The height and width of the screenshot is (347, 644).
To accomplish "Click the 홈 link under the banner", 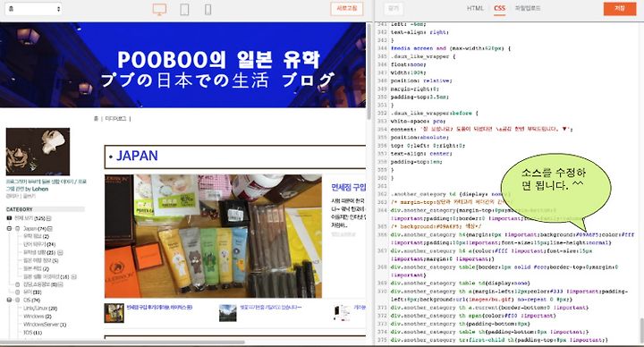I will pos(96,119).
